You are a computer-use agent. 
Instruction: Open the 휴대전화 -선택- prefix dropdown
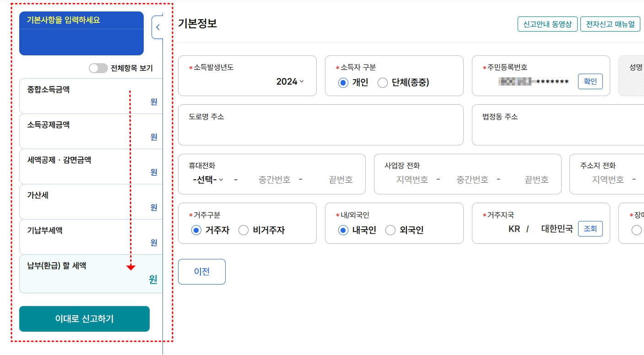point(208,179)
